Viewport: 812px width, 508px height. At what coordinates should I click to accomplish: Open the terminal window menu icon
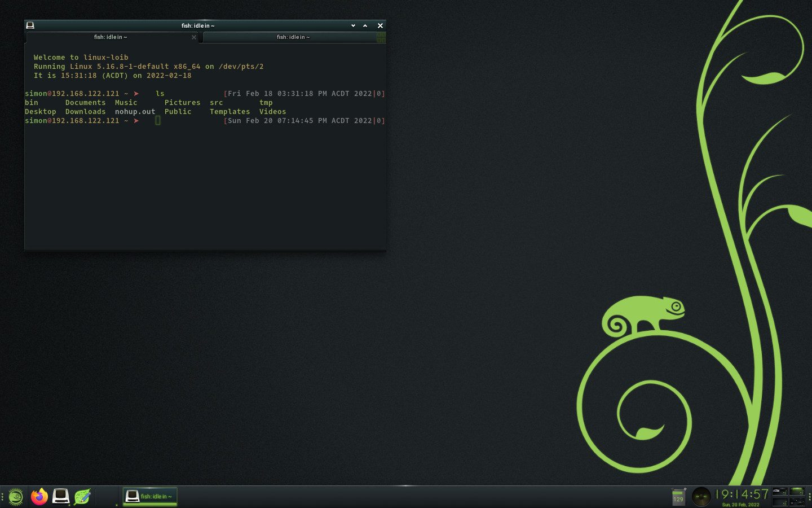pyautogui.click(x=30, y=25)
